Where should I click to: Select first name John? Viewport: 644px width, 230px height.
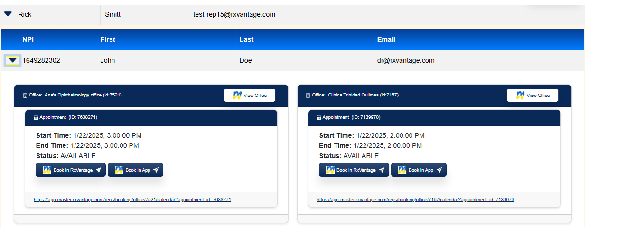pyautogui.click(x=108, y=60)
